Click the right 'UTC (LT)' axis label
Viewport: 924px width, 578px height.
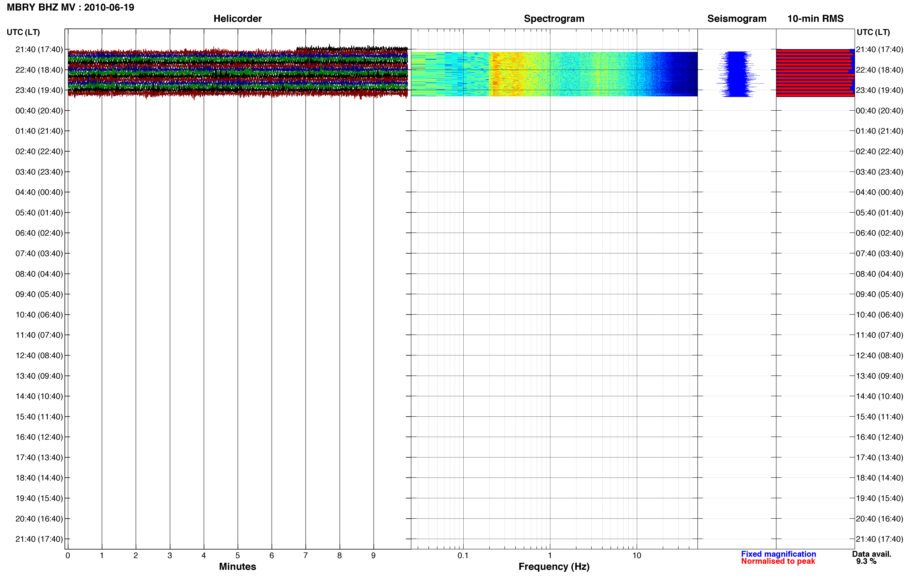pos(874,32)
